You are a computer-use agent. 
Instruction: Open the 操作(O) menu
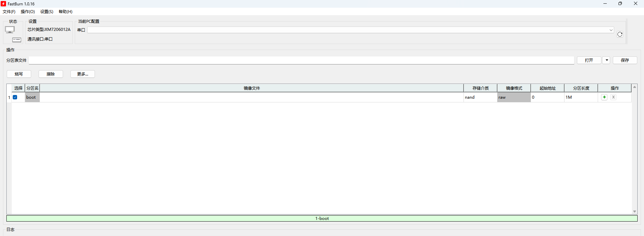pos(28,12)
